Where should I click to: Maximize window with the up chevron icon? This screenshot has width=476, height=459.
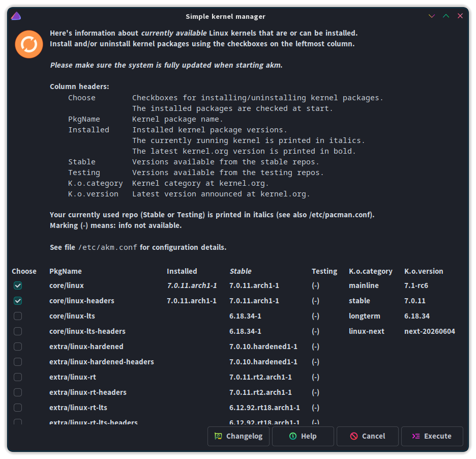(445, 16)
